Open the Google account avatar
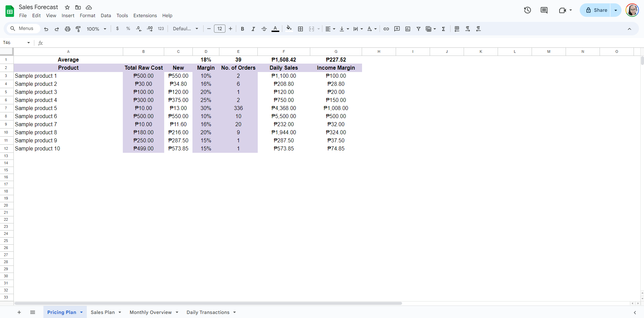644x318 pixels. click(x=632, y=10)
